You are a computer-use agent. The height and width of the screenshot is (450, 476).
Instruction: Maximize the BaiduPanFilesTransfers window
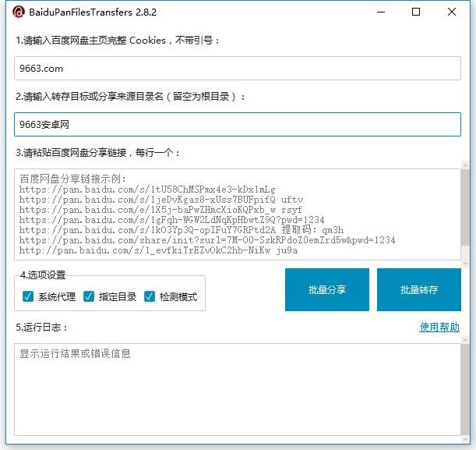[416, 12]
